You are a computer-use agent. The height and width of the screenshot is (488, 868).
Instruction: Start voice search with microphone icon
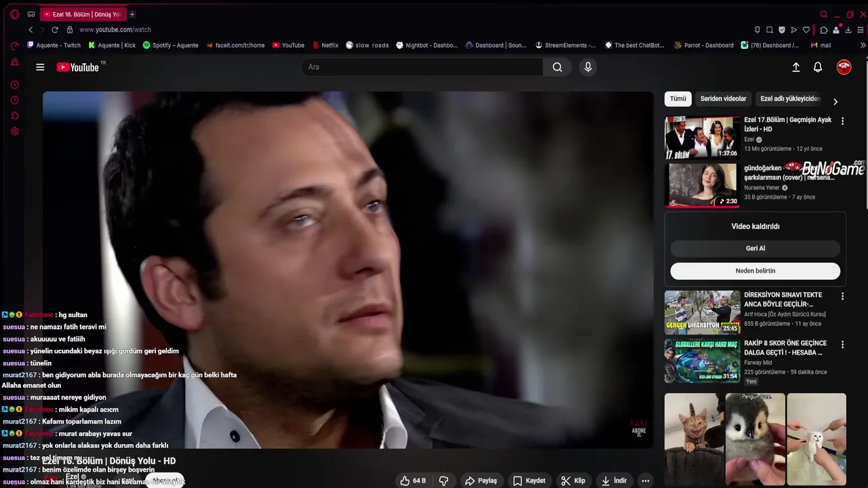click(x=588, y=67)
